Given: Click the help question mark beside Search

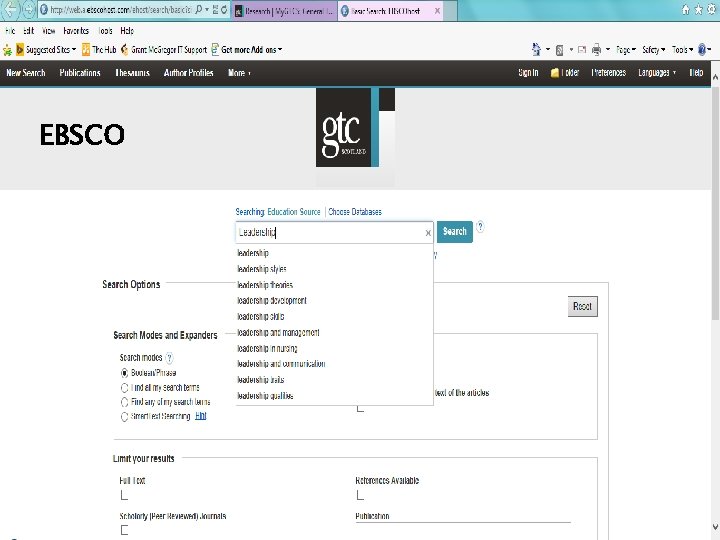Looking at the screenshot, I should 480,226.
